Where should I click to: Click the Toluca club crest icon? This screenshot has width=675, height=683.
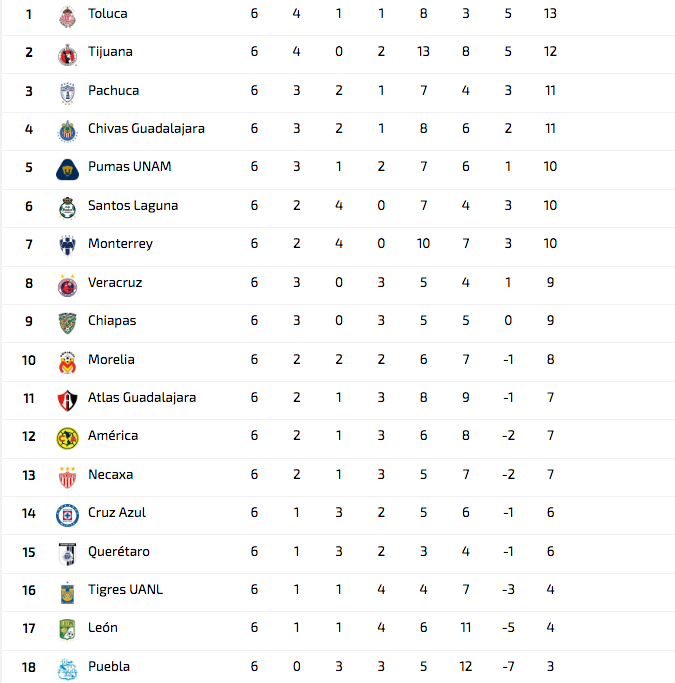pyautogui.click(x=68, y=17)
